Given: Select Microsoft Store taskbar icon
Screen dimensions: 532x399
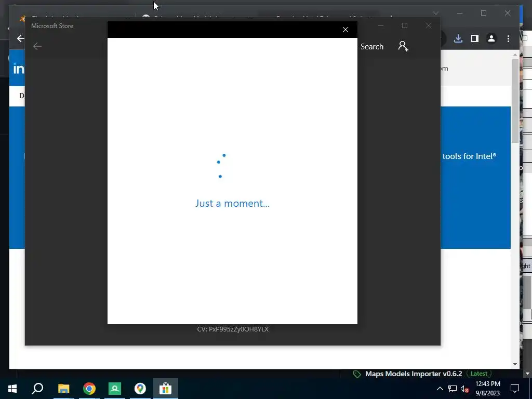Looking at the screenshot, I should click(166, 389).
